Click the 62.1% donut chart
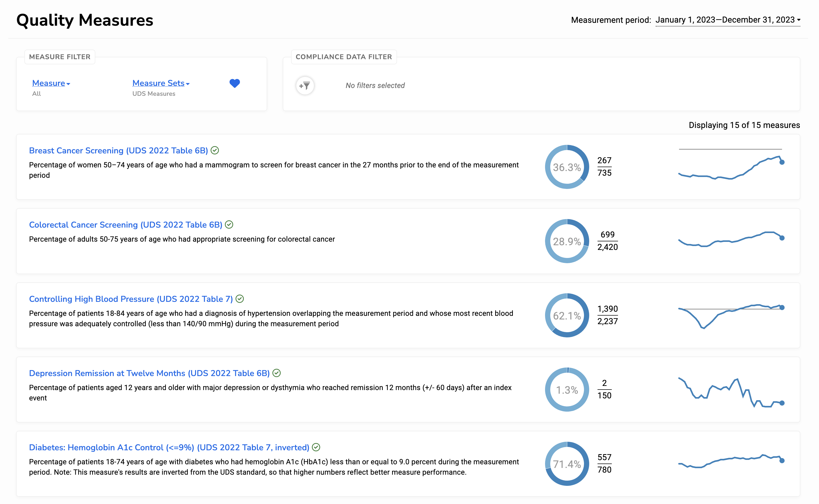 (567, 316)
